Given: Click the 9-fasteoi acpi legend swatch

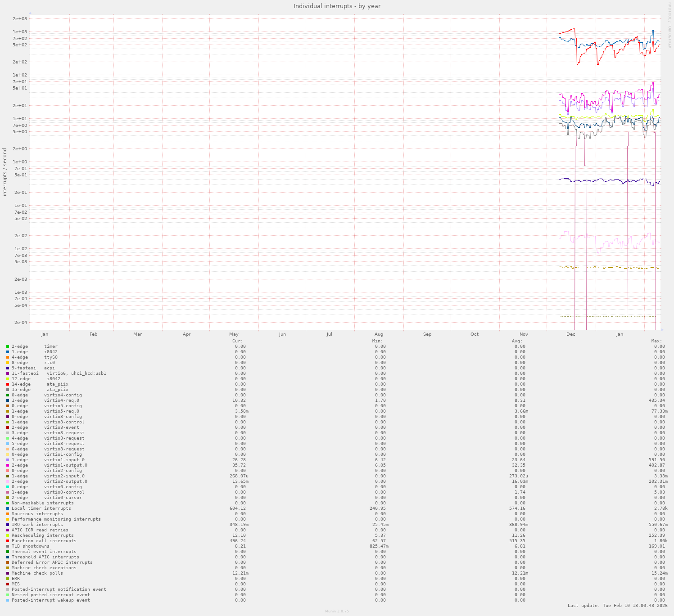Looking at the screenshot, I should coord(8,368).
